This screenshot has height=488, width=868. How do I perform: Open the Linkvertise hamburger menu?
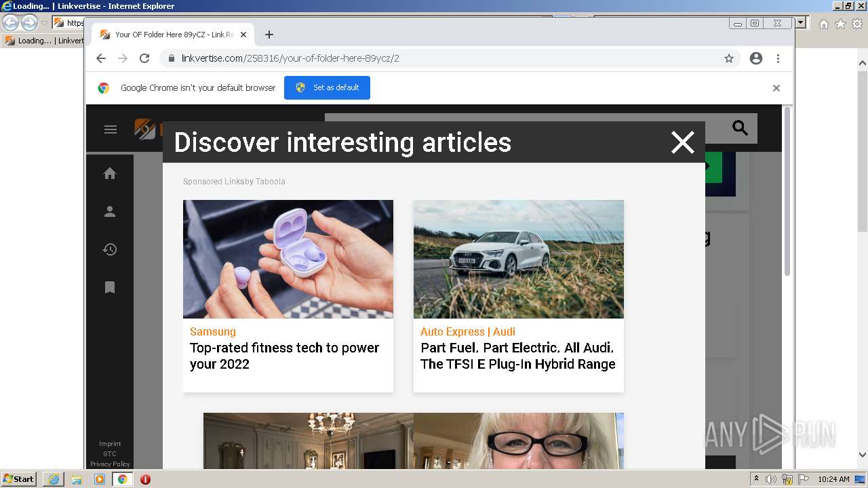(111, 129)
